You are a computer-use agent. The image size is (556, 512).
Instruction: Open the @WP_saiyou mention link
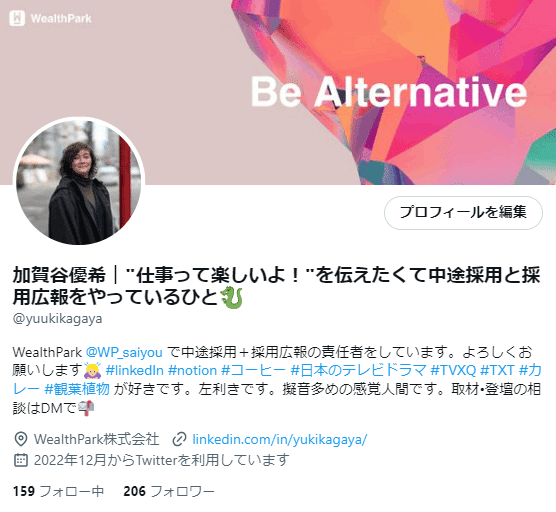pyautogui.click(x=124, y=352)
